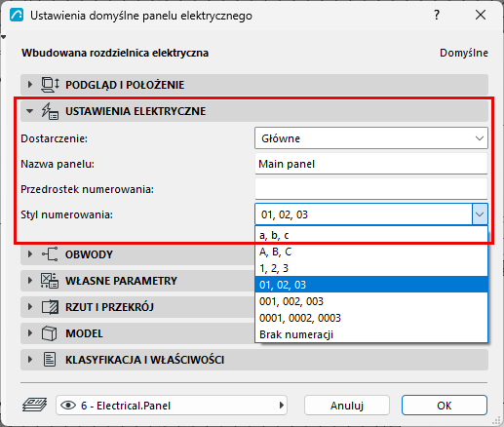Select the '01, 02, 03' numbering option
504x427 pixels.
[371, 285]
